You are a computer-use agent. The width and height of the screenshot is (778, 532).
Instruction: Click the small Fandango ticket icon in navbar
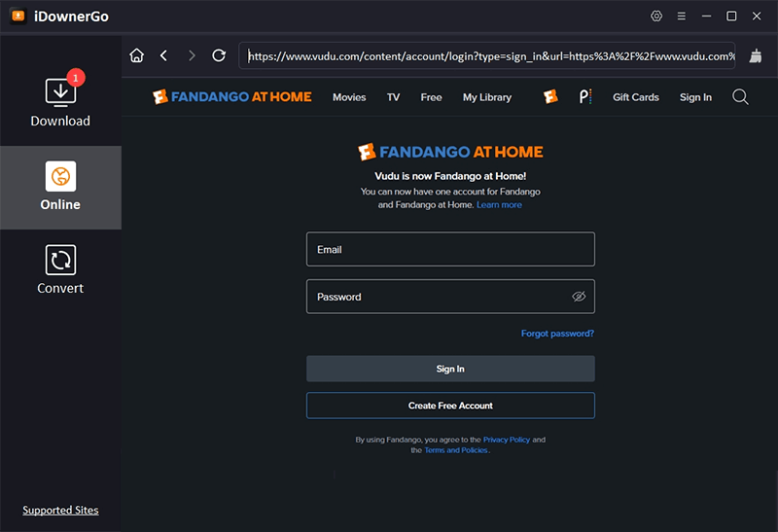(x=550, y=96)
